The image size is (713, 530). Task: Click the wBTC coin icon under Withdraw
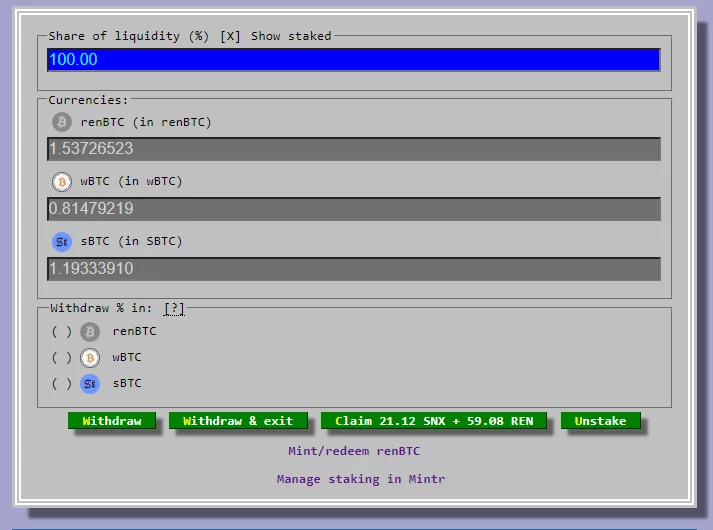coord(90,358)
